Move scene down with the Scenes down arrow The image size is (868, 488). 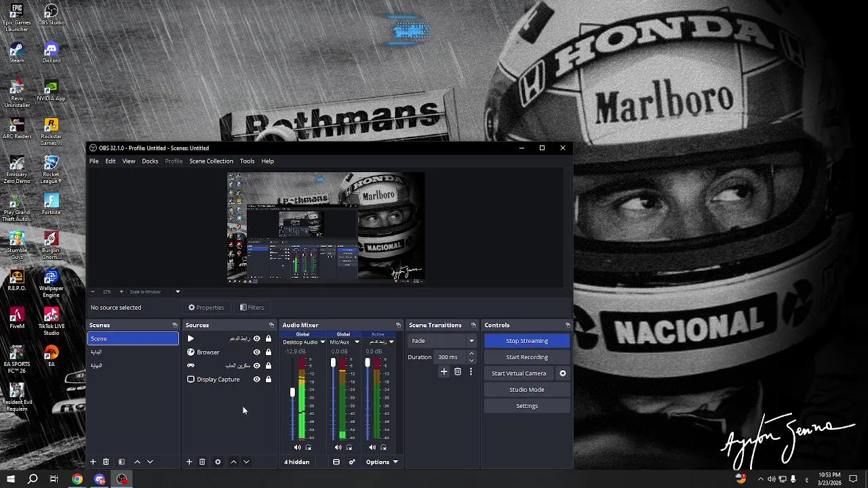click(x=150, y=462)
